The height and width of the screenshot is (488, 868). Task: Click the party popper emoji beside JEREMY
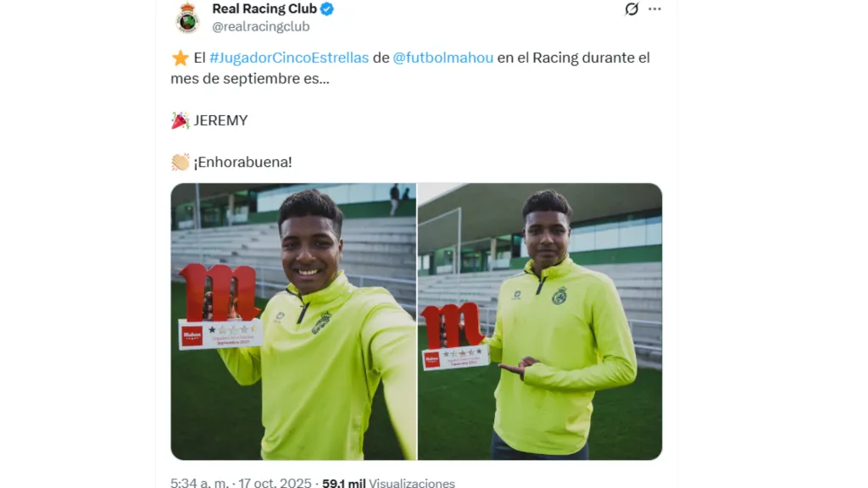180,120
